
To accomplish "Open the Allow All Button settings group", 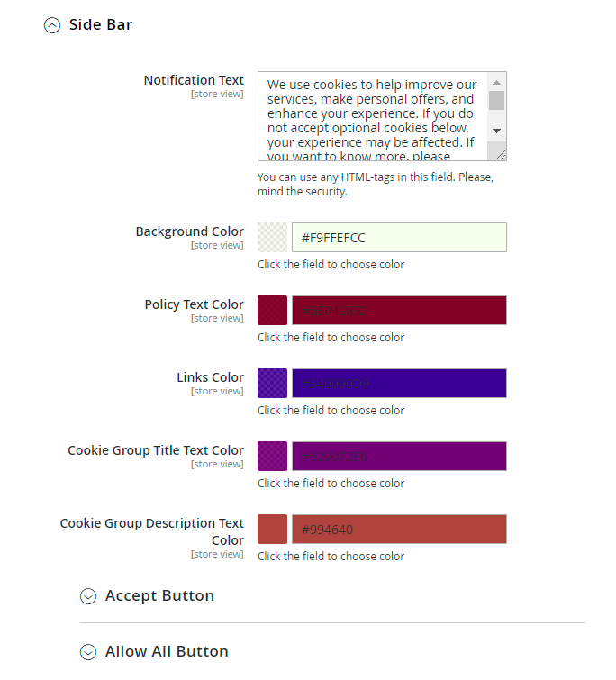I will pyautogui.click(x=167, y=652).
